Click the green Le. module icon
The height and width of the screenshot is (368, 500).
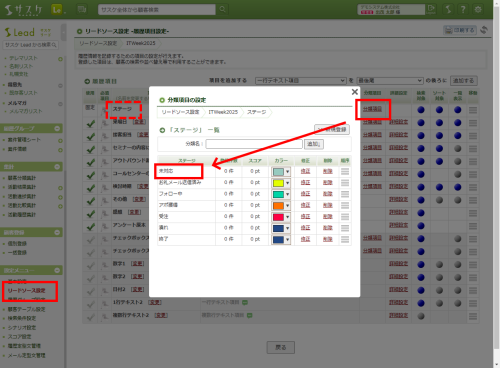click(57, 10)
